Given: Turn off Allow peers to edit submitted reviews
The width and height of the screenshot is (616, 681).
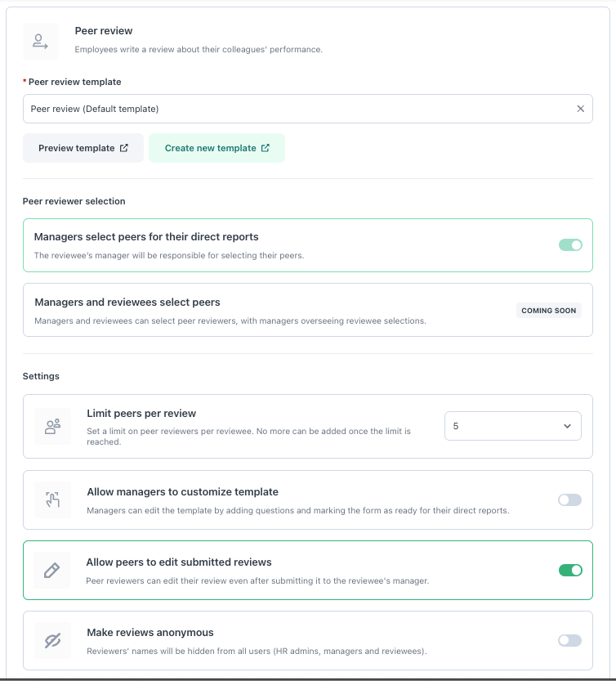Looking at the screenshot, I should [x=570, y=571].
